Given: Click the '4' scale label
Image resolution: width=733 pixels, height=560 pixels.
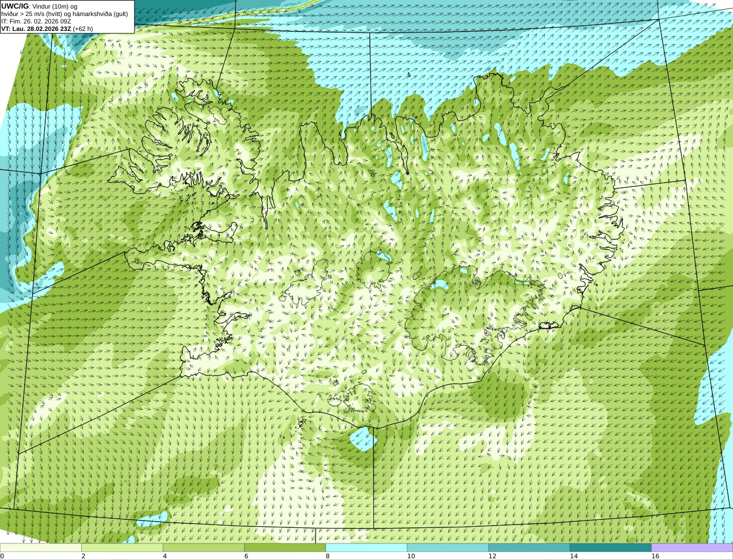Looking at the screenshot, I should point(165,556).
